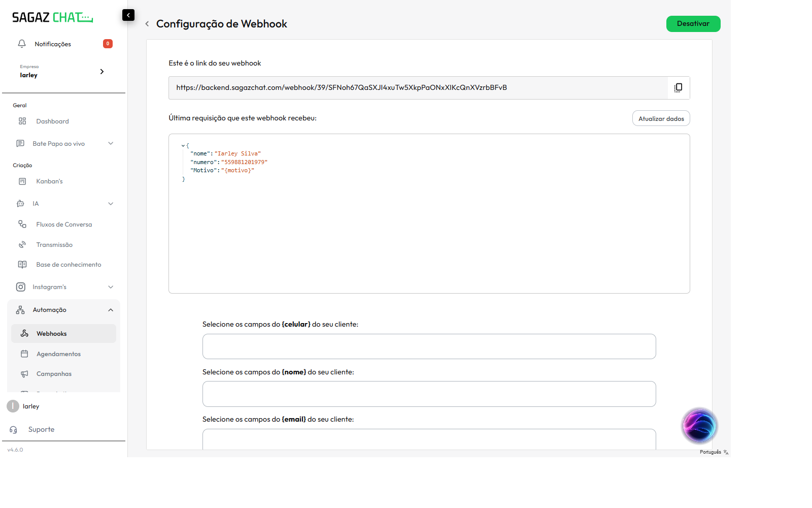Viewport: 812px width, 508px height.
Task: Click the Instagram's camera icon
Action: 21,287
